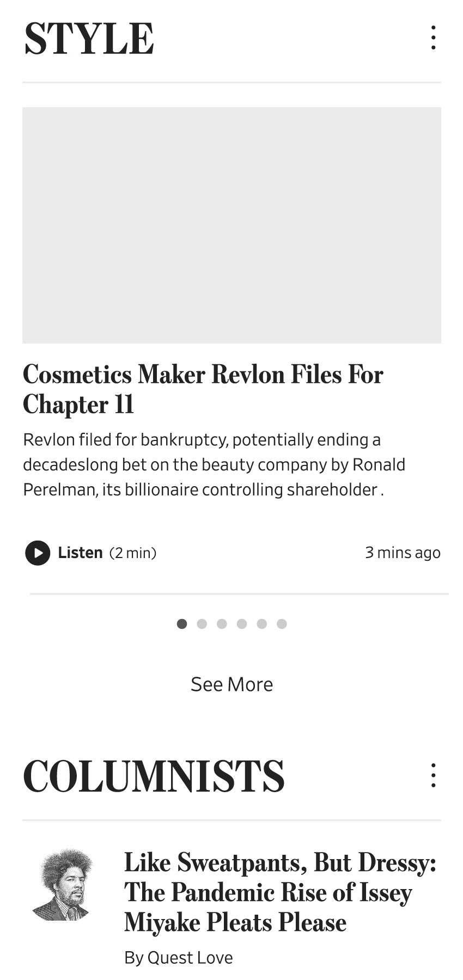Play the Revlon article audio
The height and width of the screenshot is (980, 463).
(x=38, y=553)
